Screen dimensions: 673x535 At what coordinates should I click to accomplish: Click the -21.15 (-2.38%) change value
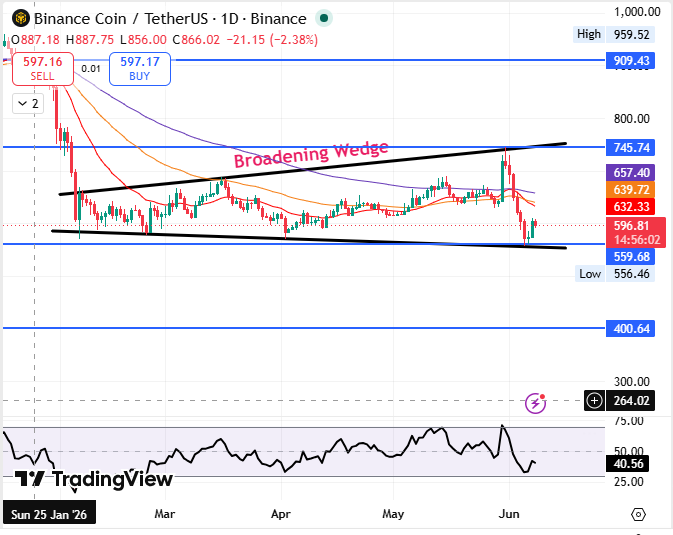pos(272,40)
